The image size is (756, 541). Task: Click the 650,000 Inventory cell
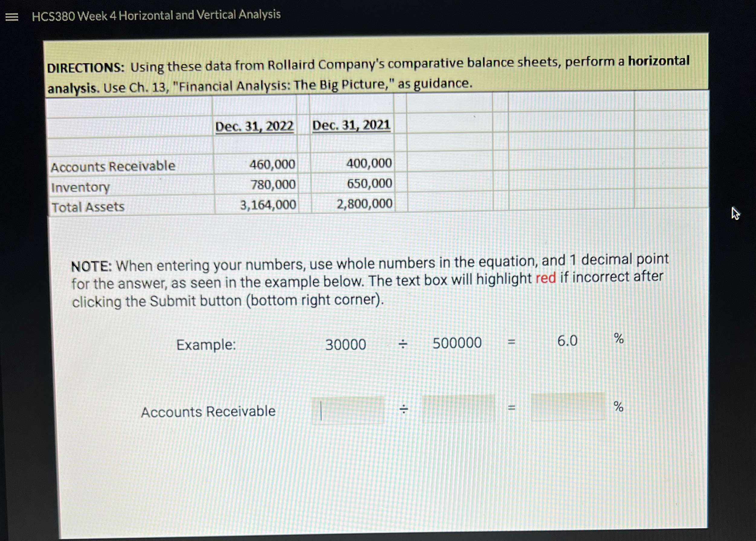coord(369,184)
